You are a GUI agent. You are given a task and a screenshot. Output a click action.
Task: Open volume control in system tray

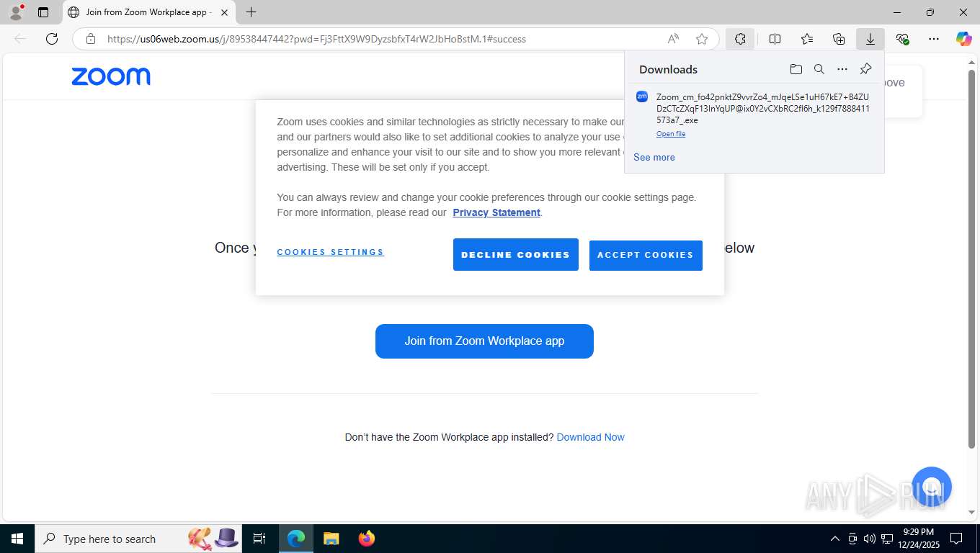(x=870, y=539)
